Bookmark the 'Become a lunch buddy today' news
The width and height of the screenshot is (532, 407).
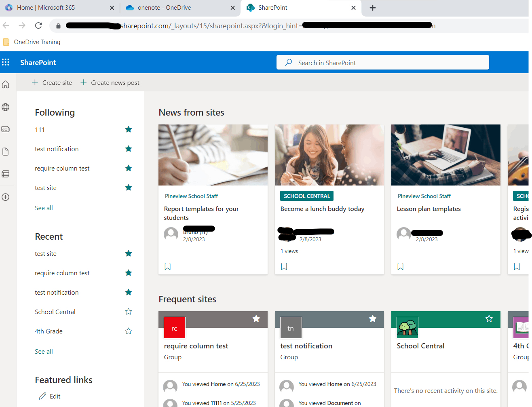point(284,266)
